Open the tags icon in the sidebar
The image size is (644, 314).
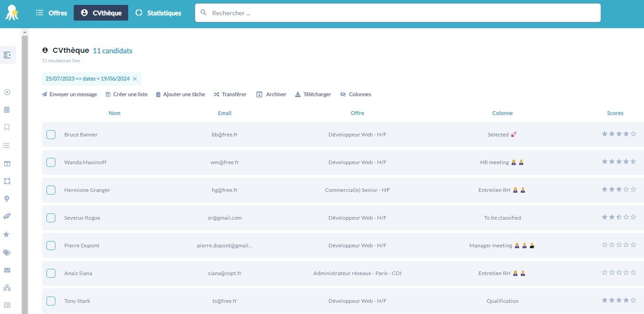click(x=7, y=252)
